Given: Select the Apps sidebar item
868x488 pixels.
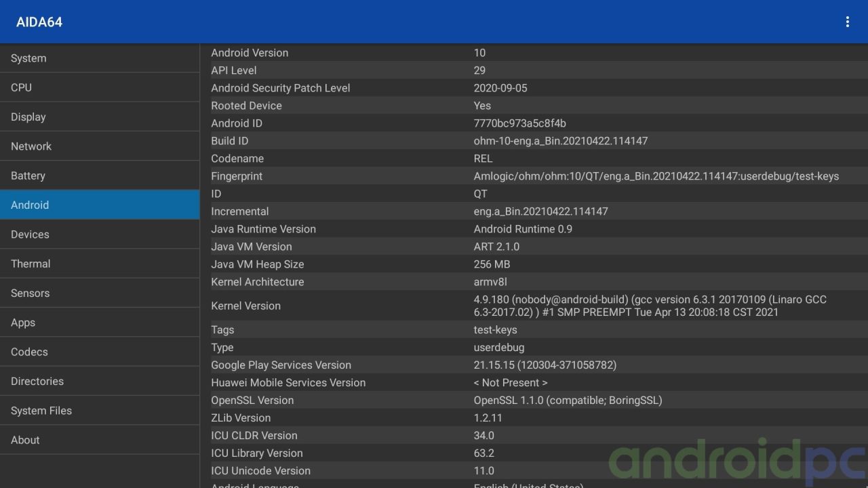Looking at the screenshot, I should [100, 323].
